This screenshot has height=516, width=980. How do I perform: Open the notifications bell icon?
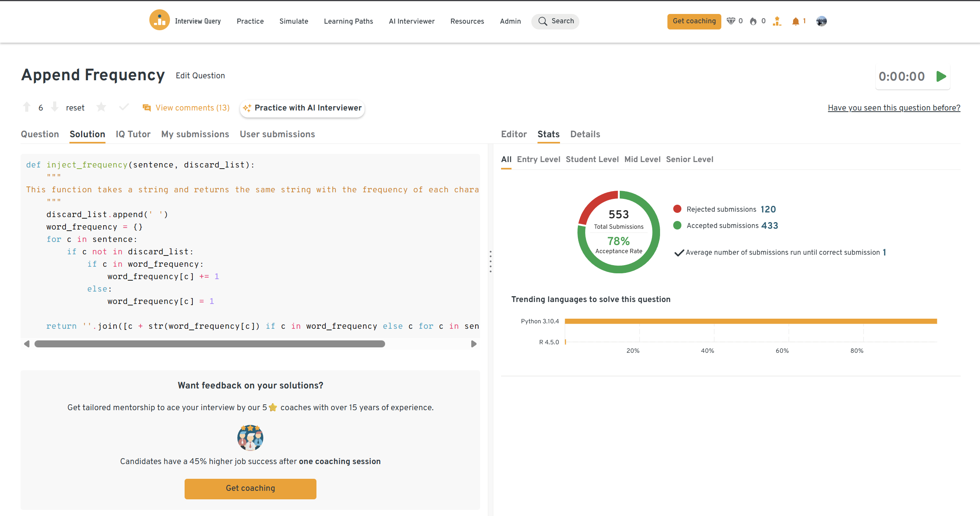pos(796,21)
